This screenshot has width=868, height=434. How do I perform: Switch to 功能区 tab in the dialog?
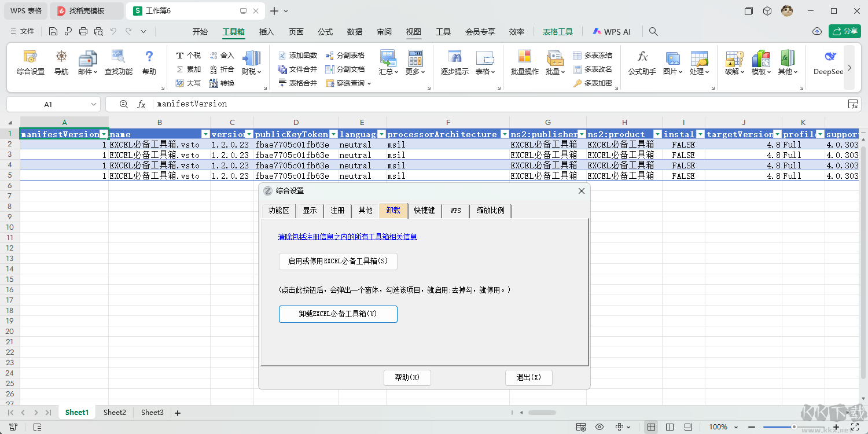(278, 211)
